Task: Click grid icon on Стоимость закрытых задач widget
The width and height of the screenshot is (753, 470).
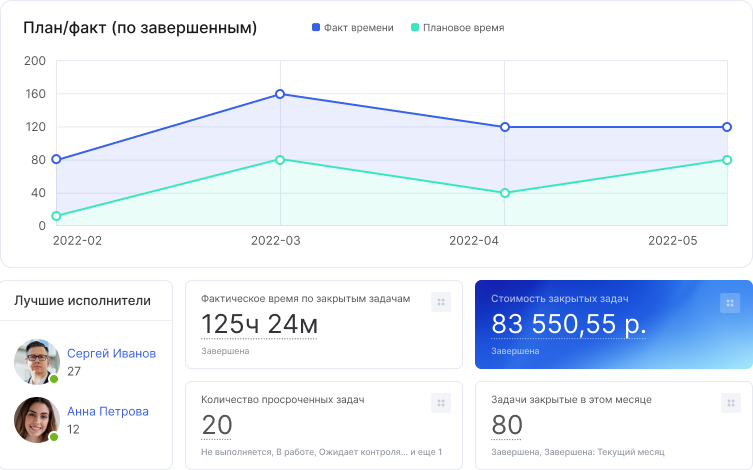Action: pyautogui.click(x=730, y=302)
